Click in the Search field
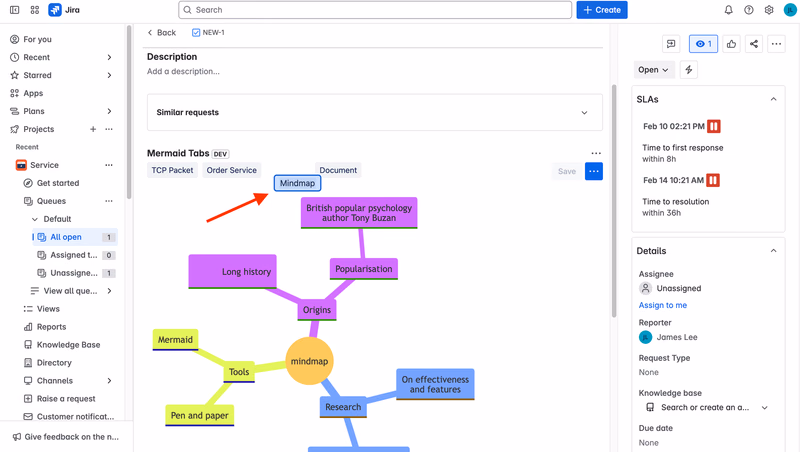The height and width of the screenshot is (452, 800). coord(375,10)
